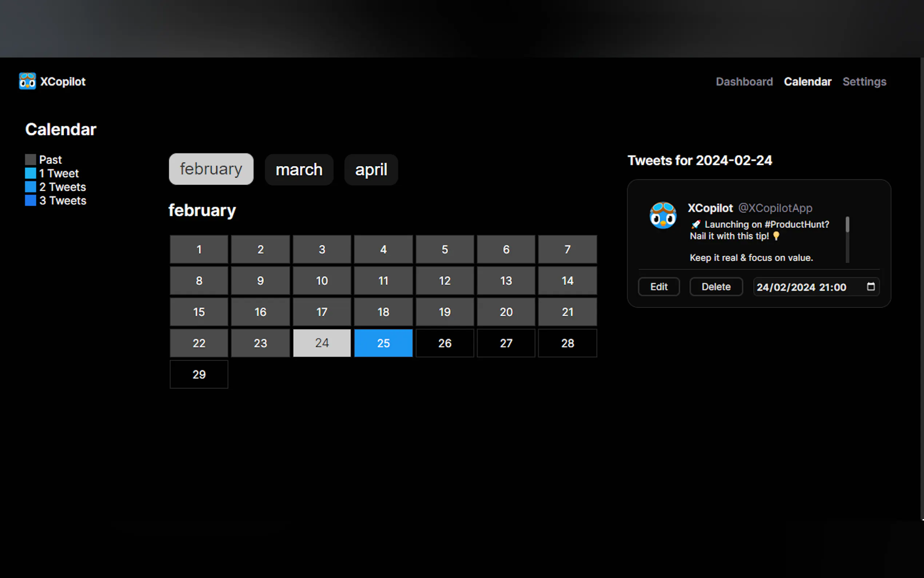Click the XCopilot owl logo icon
Viewport: 924px width, 578px height.
(x=28, y=81)
